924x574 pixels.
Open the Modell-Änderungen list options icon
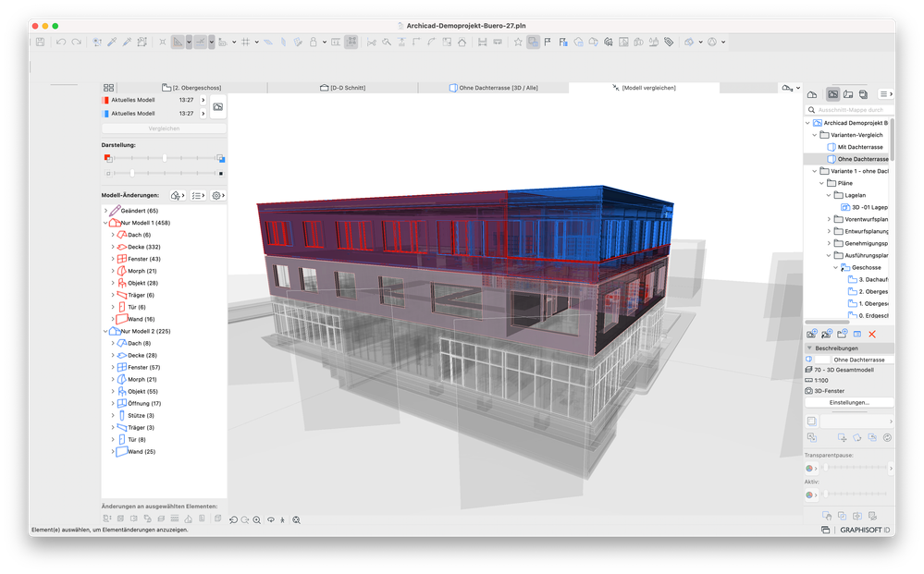coord(198,195)
